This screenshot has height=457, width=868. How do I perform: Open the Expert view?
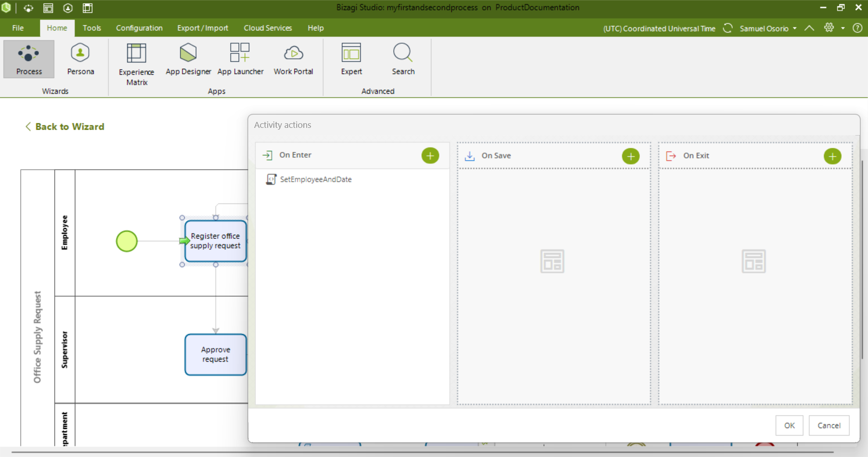tap(351, 59)
